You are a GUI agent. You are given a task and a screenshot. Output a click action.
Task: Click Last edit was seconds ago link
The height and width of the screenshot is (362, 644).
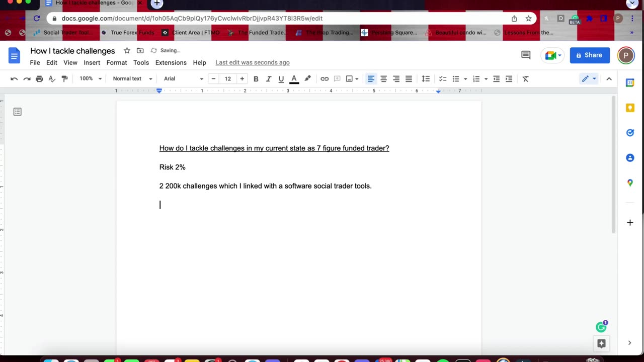pos(253,63)
